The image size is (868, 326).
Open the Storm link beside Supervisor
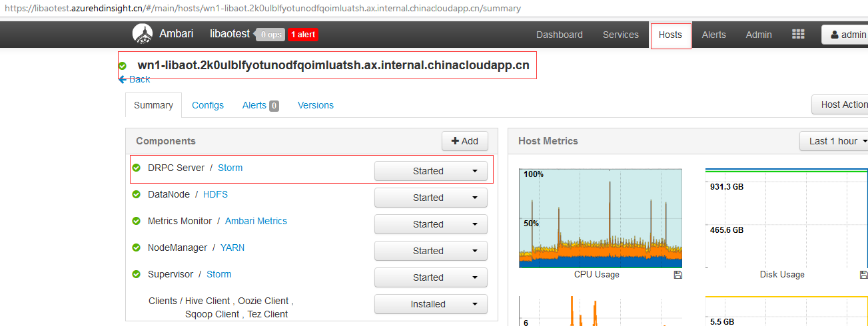click(x=218, y=274)
